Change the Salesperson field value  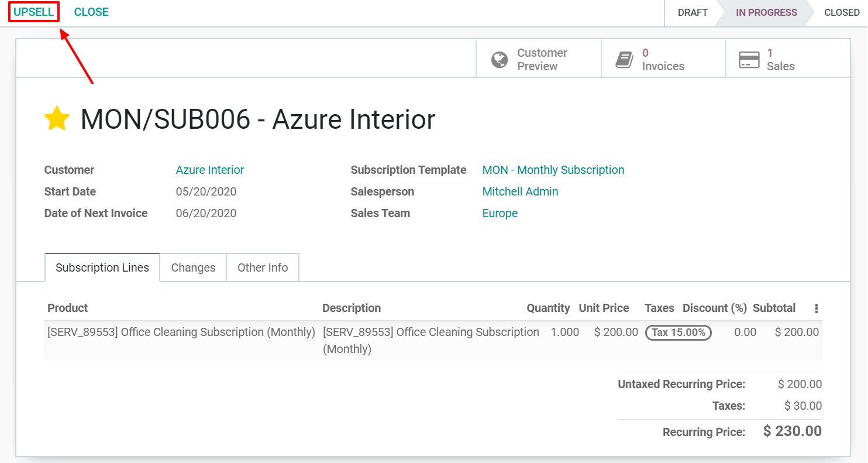[x=519, y=191]
